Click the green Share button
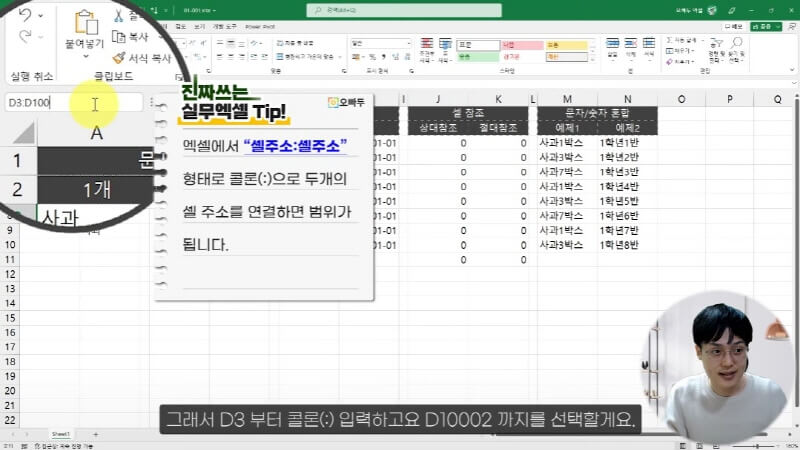 tap(766, 27)
